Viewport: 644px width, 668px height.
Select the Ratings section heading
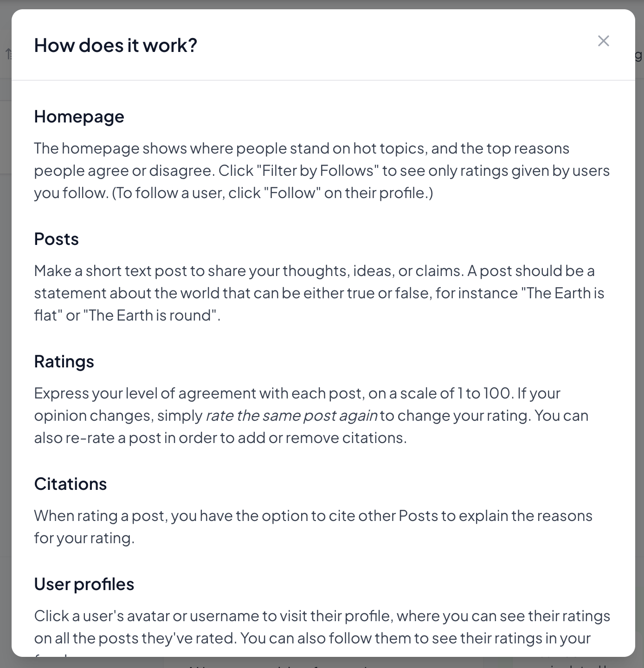[64, 361]
